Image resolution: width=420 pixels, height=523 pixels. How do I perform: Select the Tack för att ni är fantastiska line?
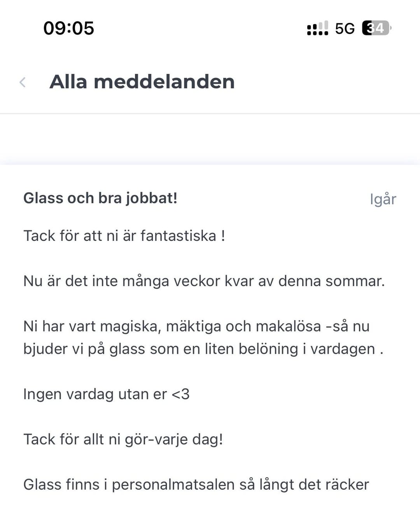click(124, 236)
